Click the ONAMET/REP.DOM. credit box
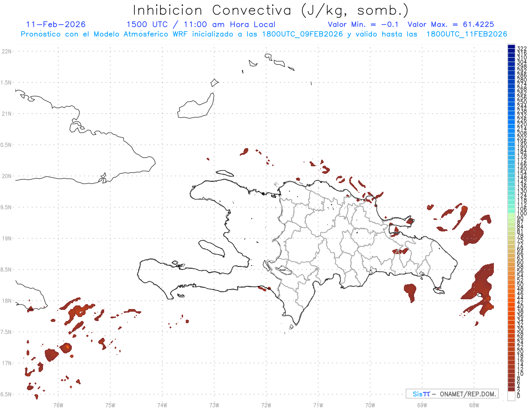Image resolution: width=532 pixels, height=411 pixels. click(x=452, y=394)
